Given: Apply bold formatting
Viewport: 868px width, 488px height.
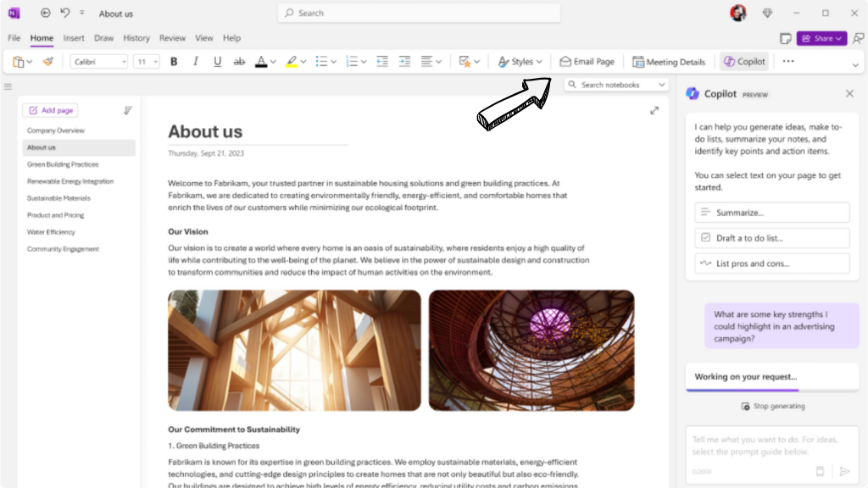Looking at the screenshot, I should (x=173, y=61).
